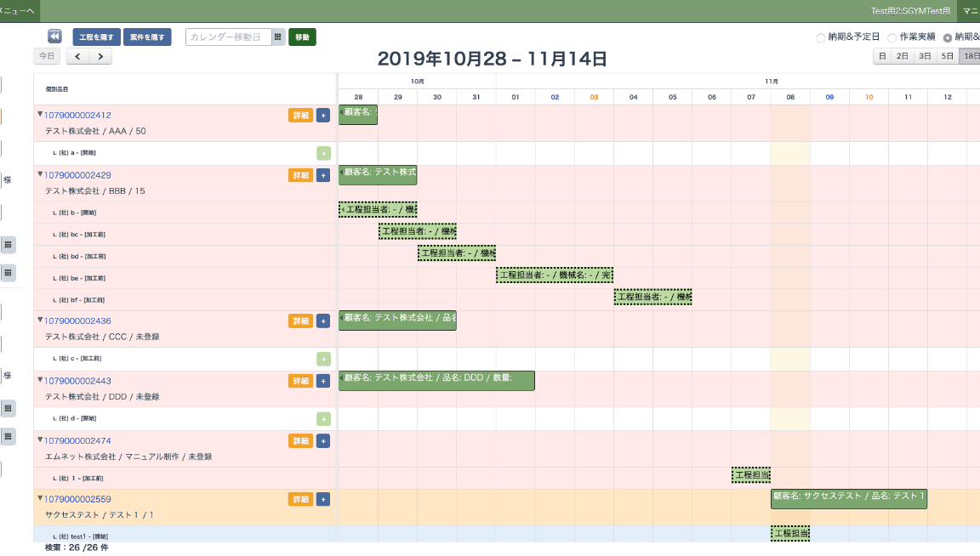Open the calendar date picker grid icon
This screenshot has width=980, height=556.
tap(277, 37)
